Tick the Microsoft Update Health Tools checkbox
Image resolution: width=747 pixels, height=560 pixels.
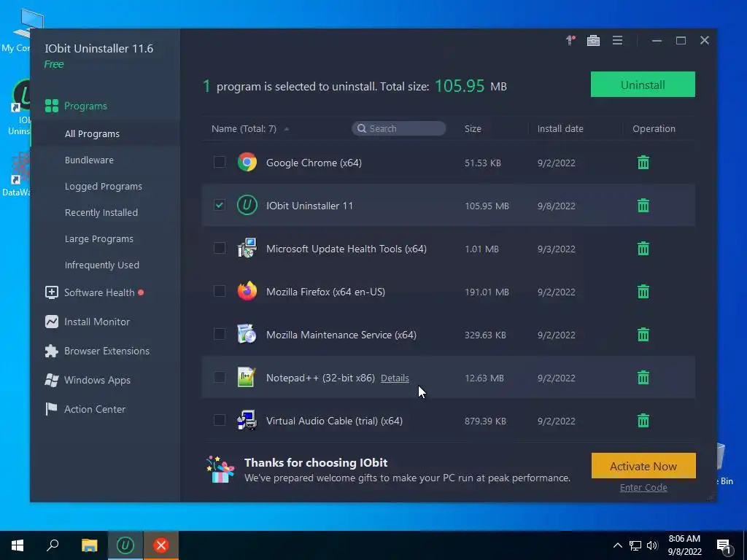pos(219,248)
